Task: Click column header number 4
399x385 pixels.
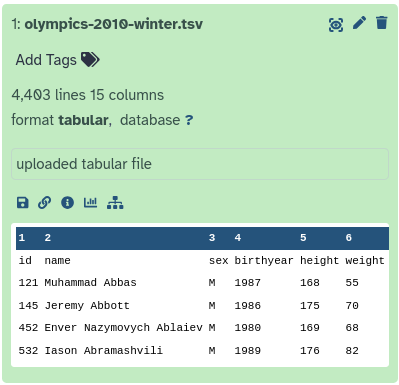Action: pos(238,238)
